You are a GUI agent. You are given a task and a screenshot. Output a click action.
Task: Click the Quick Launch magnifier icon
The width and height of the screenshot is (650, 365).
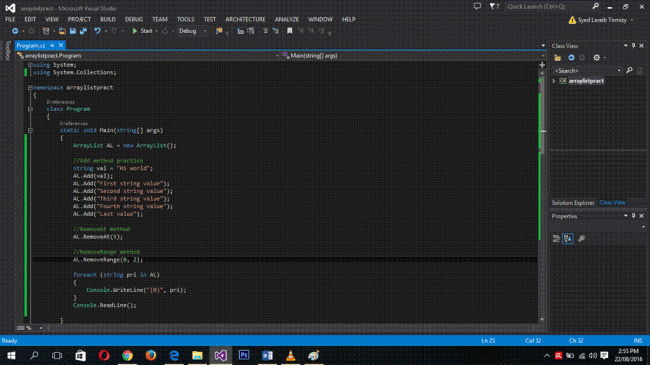[x=596, y=6]
